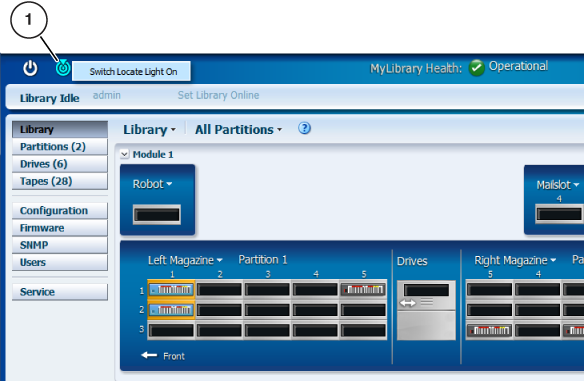Click the MyLibrary Health label

[416, 69]
